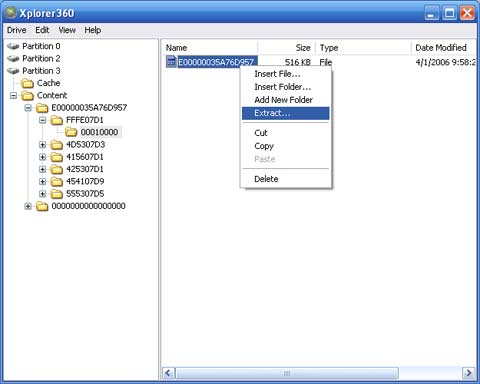This screenshot has width=480, height=384.
Task: Click the horizontal scrollbar thumb
Action: point(287,373)
